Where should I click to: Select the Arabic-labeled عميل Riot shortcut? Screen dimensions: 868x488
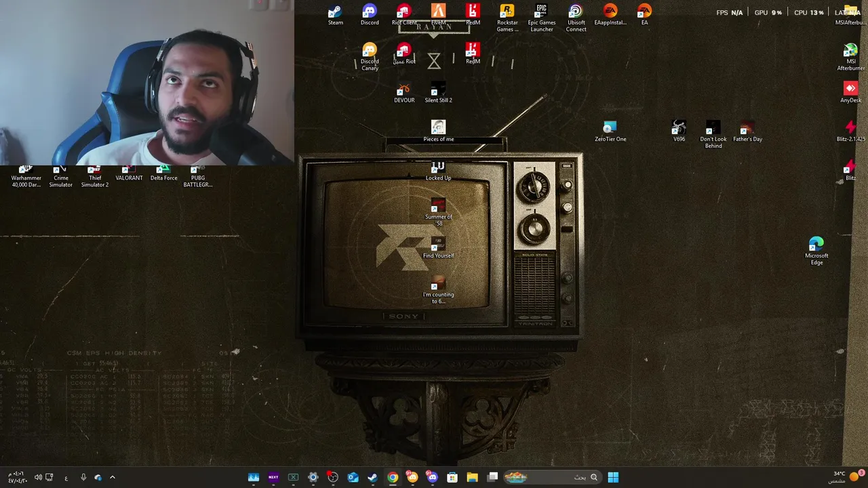click(x=404, y=54)
